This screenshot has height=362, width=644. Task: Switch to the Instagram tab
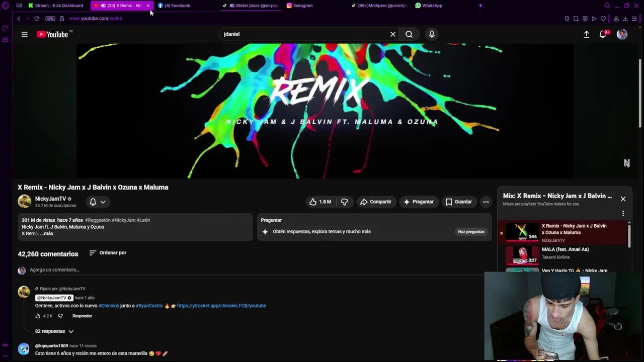tap(300, 6)
